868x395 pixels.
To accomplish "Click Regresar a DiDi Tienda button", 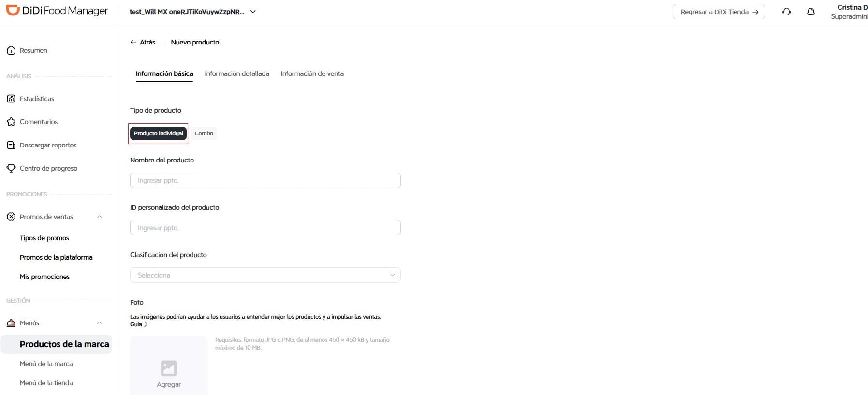I will [719, 12].
